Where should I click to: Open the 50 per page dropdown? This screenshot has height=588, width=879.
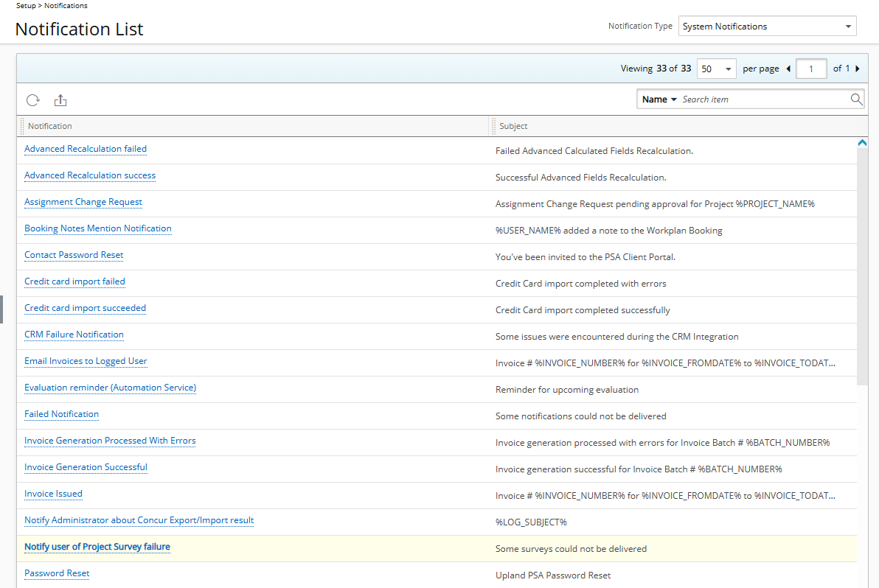tap(717, 69)
